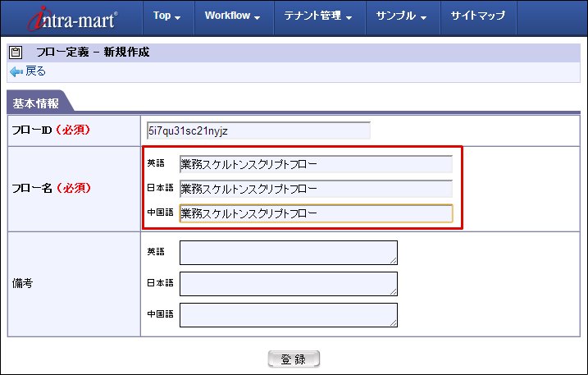588x375 pixels.
Task: Click the 英語 備考 textarea resize grip
Action: click(393, 260)
